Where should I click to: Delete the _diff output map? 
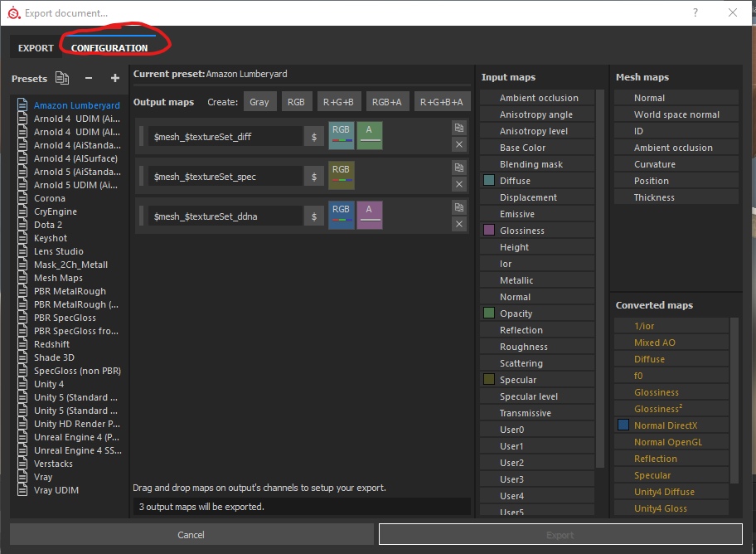point(459,144)
